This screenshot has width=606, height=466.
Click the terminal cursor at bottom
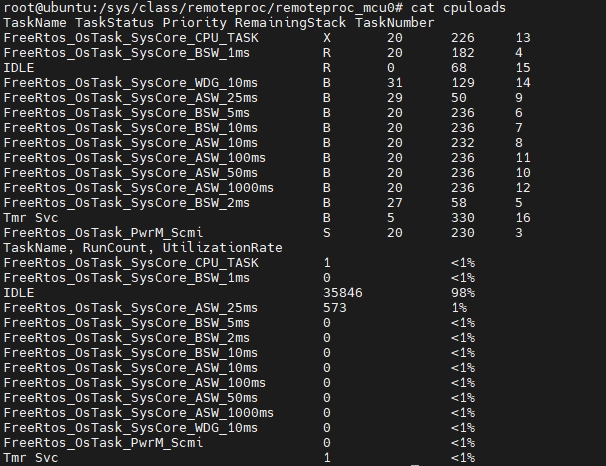pyautogui.click(x=415, y=465)
